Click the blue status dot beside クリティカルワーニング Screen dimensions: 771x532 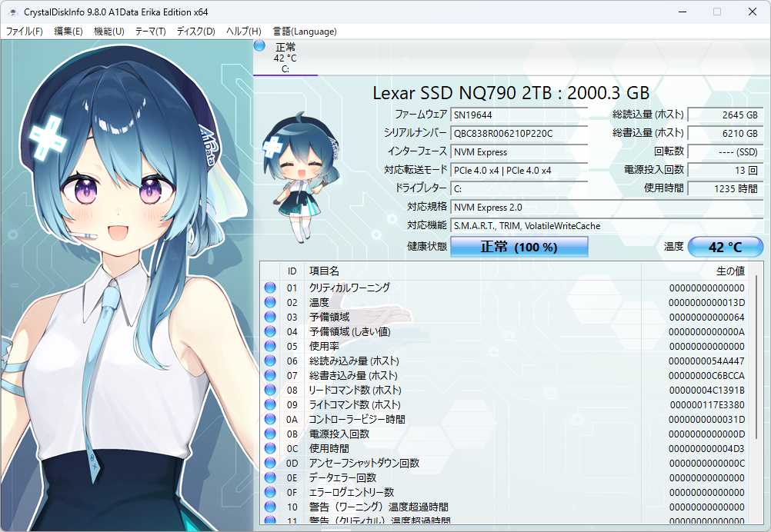pos(270,288)
